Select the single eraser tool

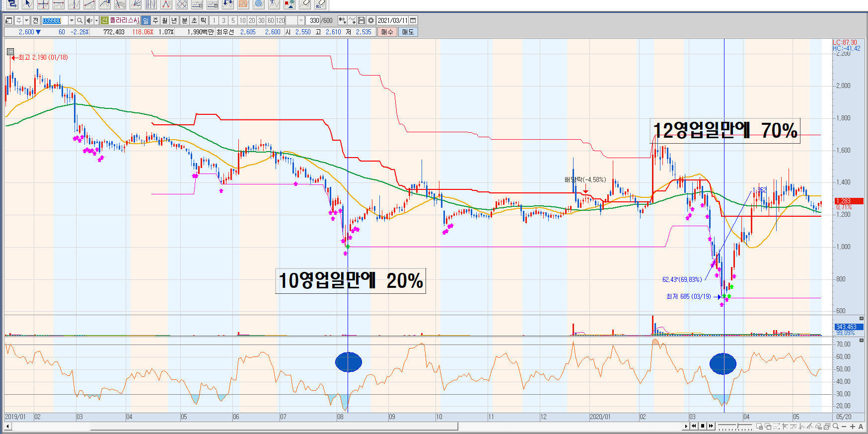[305, 4]
